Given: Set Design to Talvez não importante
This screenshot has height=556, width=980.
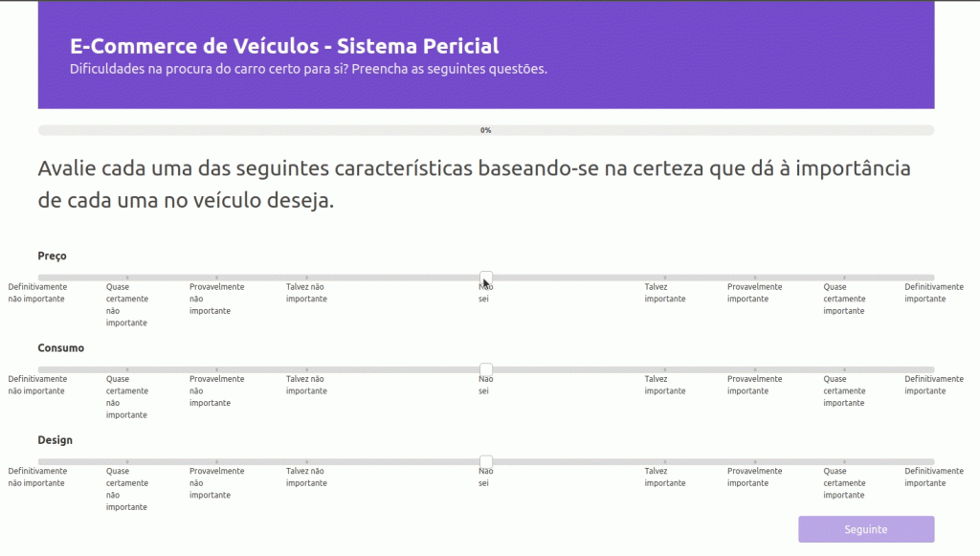Looking at the screenshot, I should (x=307, y=461).
